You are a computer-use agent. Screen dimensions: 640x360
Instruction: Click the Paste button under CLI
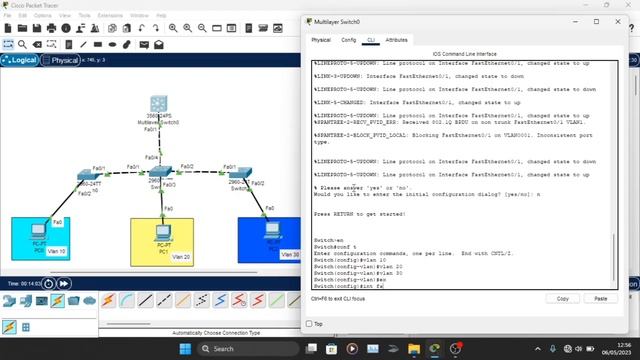point(600,299)
